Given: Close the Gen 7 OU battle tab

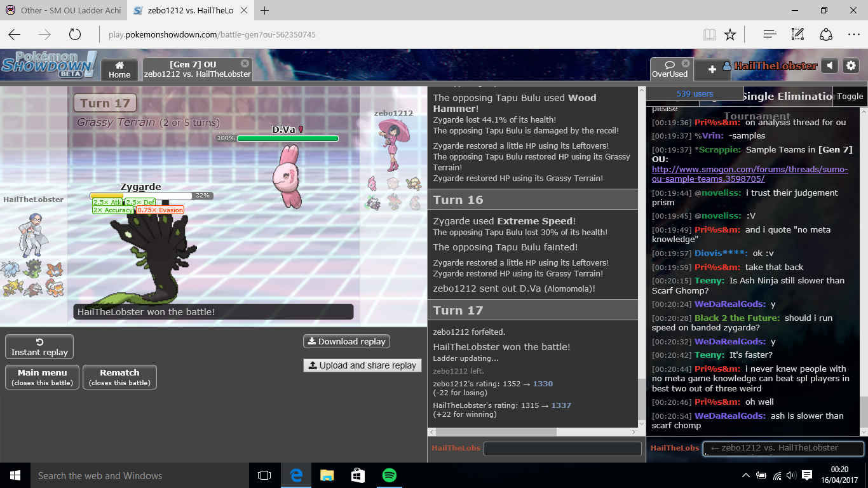Looking at the screenshot, I should tap(245, 64).
